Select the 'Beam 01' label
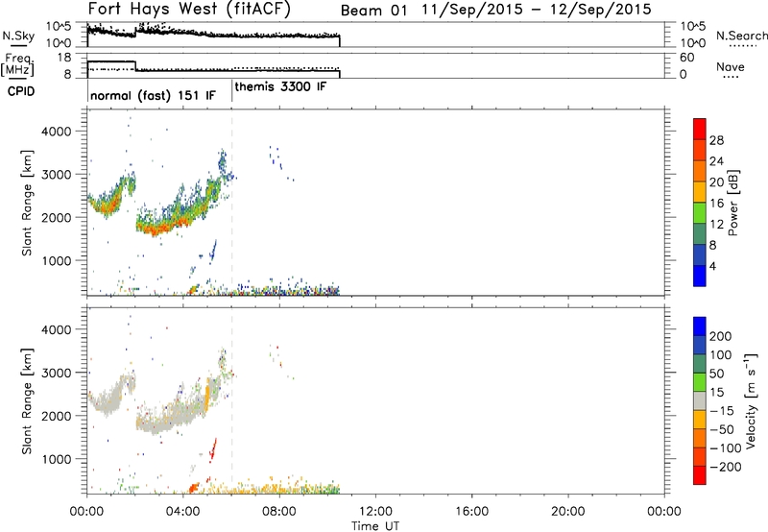The width and height of the screenshot is (768, 532). click(373, 11)
